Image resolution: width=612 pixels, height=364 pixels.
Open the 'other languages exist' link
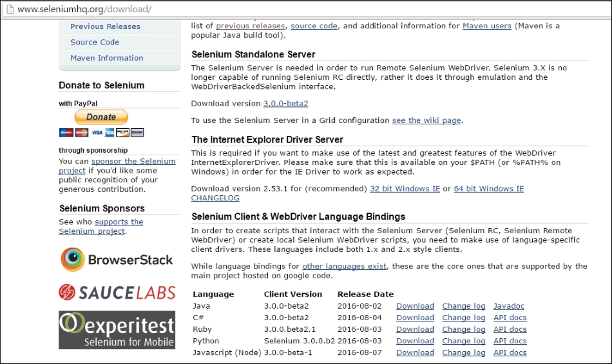344,266
